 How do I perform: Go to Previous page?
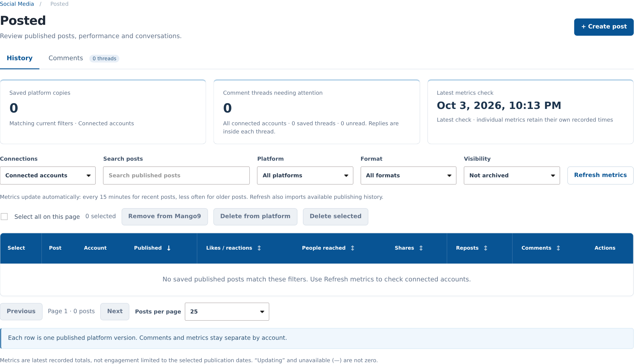[21, 312]
